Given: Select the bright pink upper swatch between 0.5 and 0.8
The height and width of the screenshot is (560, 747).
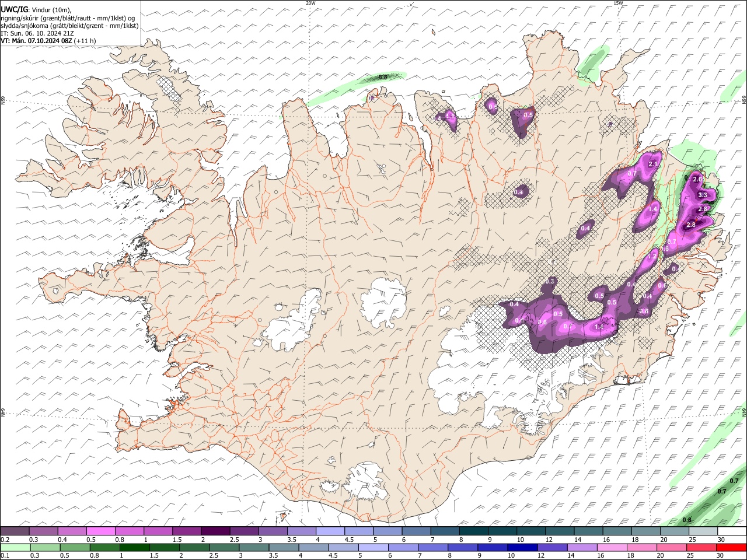Looking at the screenshot, I should (100, 531).
